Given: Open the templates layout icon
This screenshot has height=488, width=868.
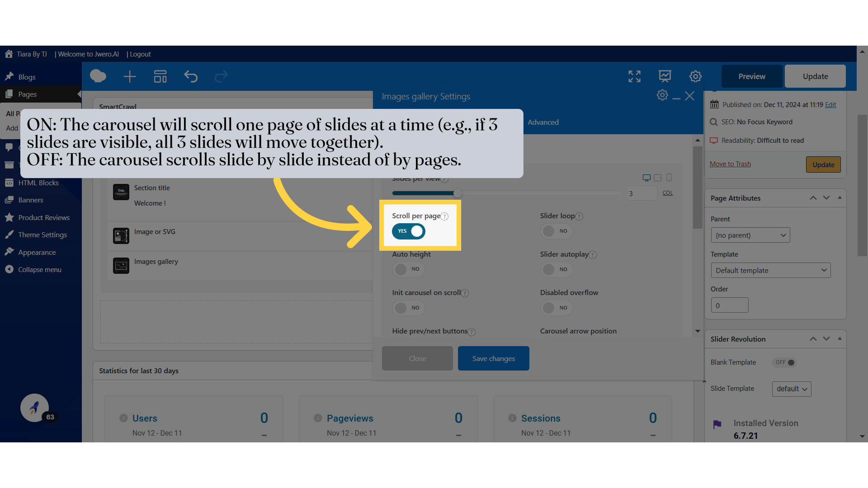Looking at the screenshot, I should 160,76.
